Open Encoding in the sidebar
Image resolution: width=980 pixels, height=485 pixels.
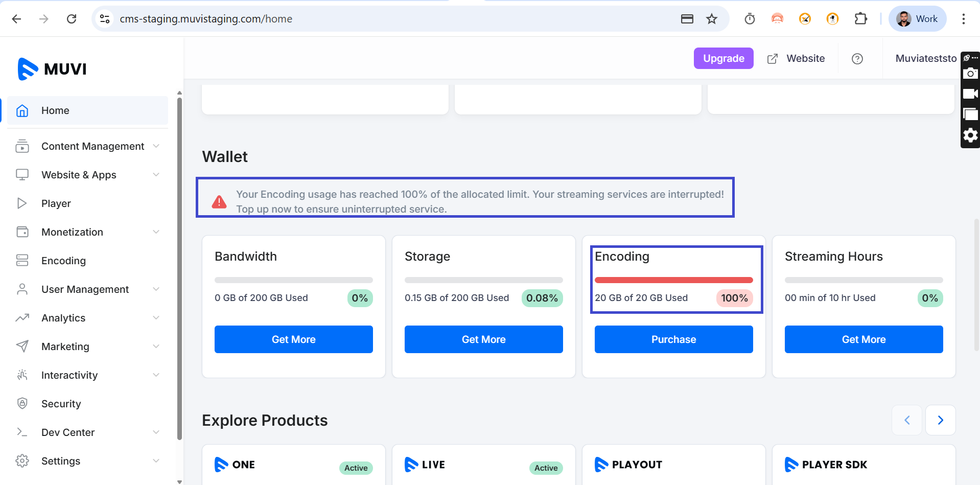[x=63, y=261]
